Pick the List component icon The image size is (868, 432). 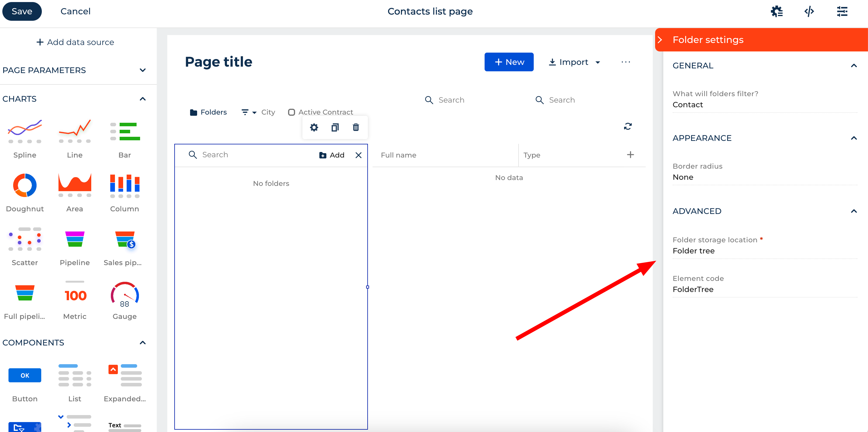click(x=75, y=375)
